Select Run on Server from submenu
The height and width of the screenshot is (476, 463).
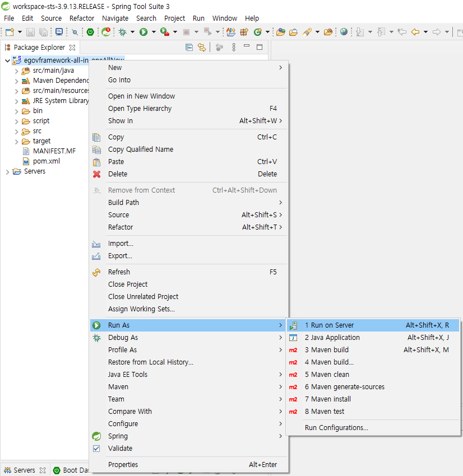coord(332,325)
